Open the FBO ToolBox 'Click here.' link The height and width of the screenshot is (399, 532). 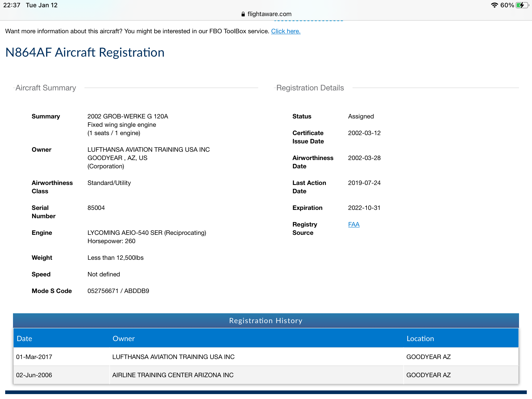(x=286, y=31)
